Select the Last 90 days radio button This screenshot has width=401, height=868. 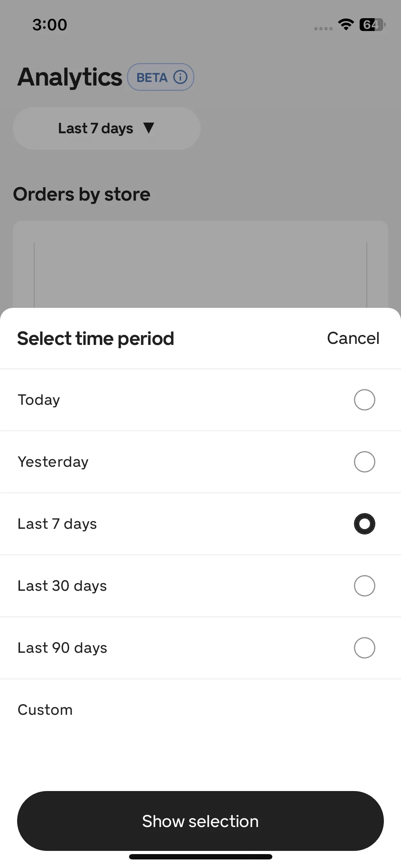click(x=364, y=648)
